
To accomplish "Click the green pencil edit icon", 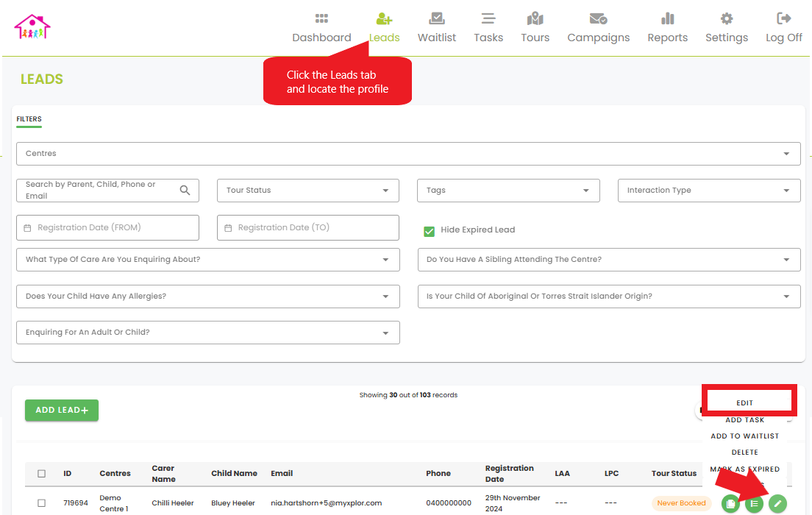I will (x=777, y=503).
